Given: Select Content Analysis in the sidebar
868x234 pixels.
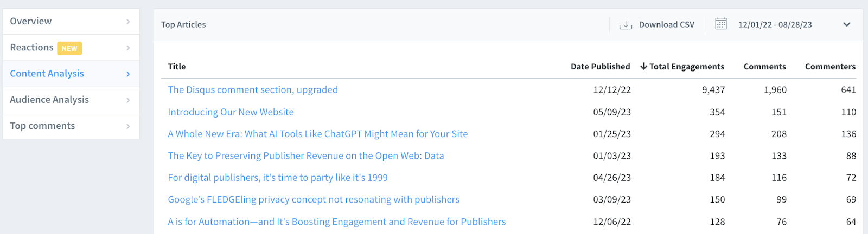Looking at the screenshot, I should (47, 73).
